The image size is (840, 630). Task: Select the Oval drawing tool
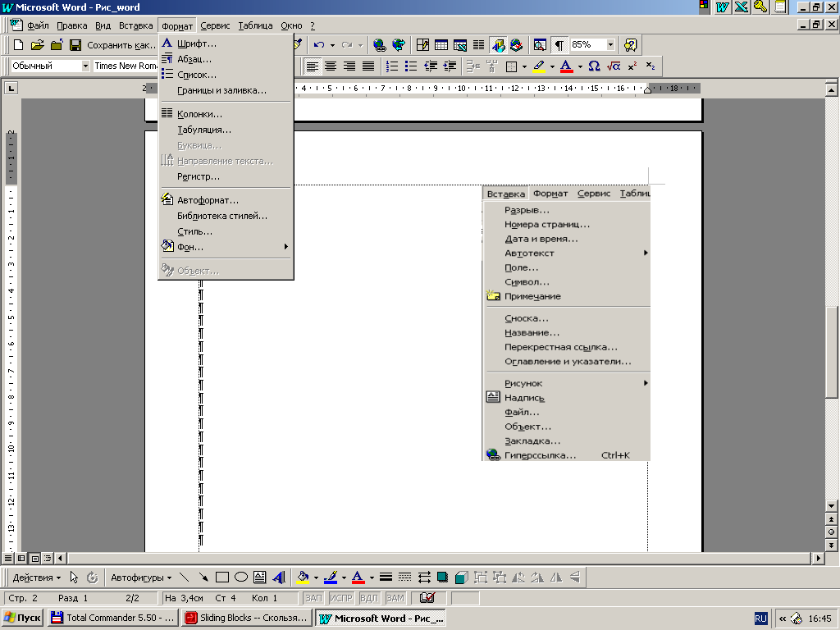click(x=241, y=577)
